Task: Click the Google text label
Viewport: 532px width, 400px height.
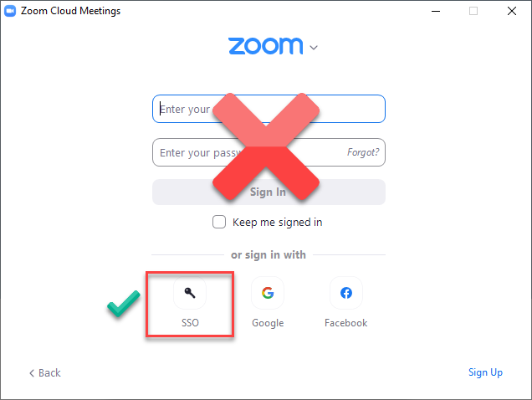Action: pyautogui.click(x=268, y=323)
